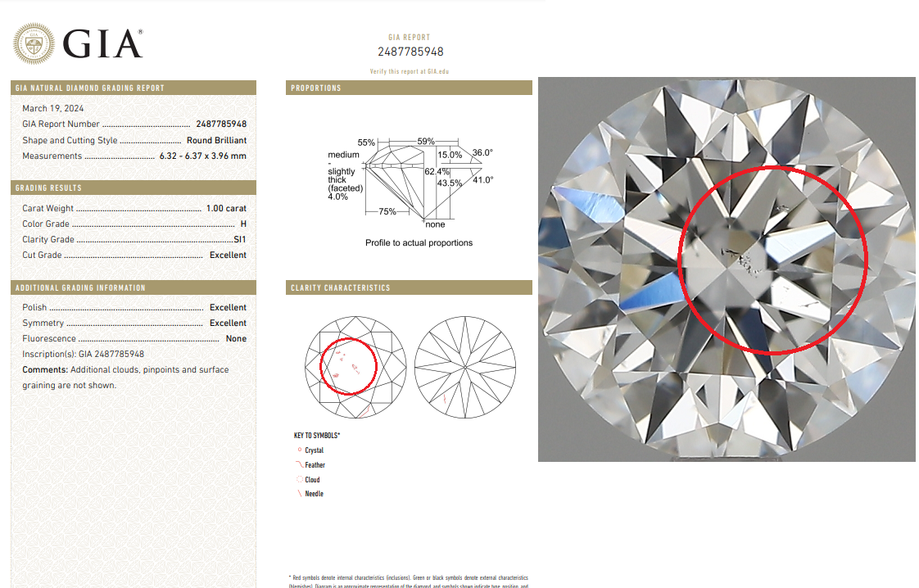This screenshot has height=588, width=919.
Task: Click the 'PROPORTIONS' section header
Action: tap(409, 88)
